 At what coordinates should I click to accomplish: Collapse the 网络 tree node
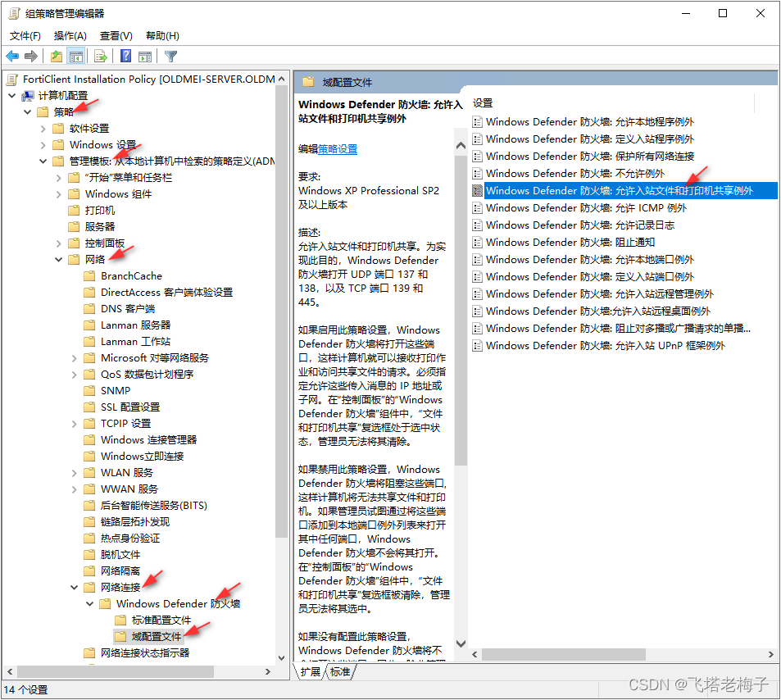59,260
